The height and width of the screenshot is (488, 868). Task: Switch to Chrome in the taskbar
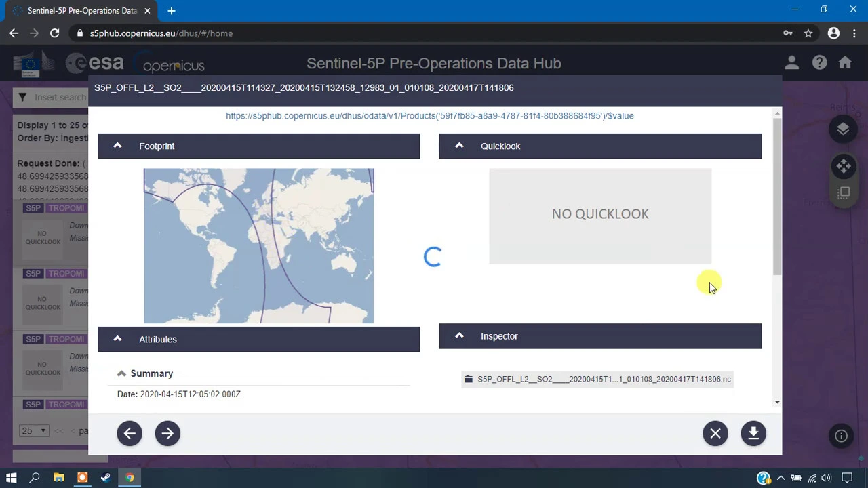[130, 478]
